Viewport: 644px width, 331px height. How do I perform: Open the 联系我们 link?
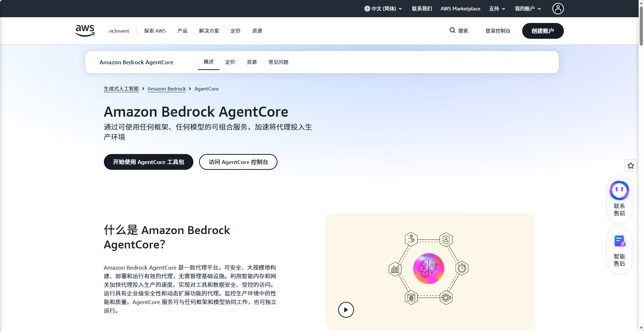pos(422,9)
